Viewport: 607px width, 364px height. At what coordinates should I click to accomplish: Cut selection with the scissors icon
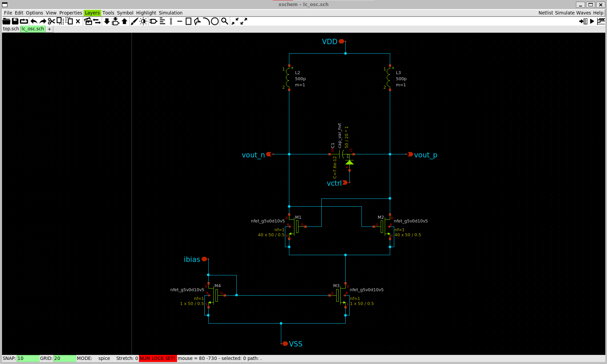51,21
